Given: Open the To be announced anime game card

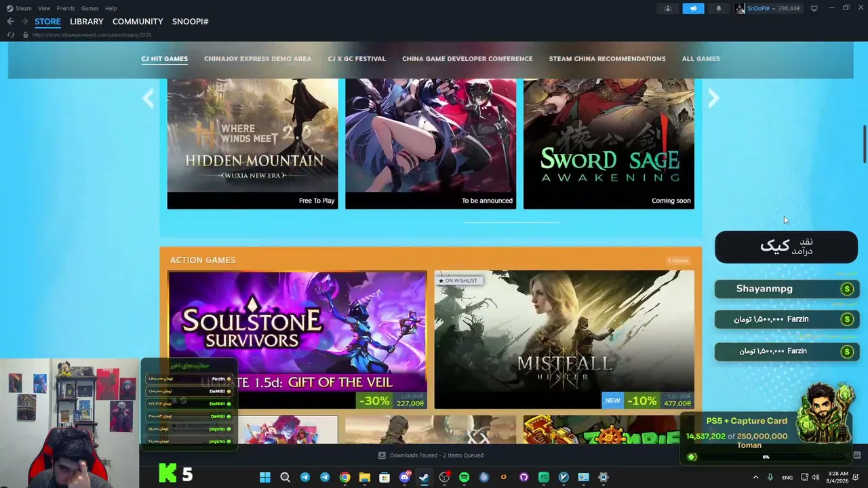Looking at the screenshot, I should 431,143.
